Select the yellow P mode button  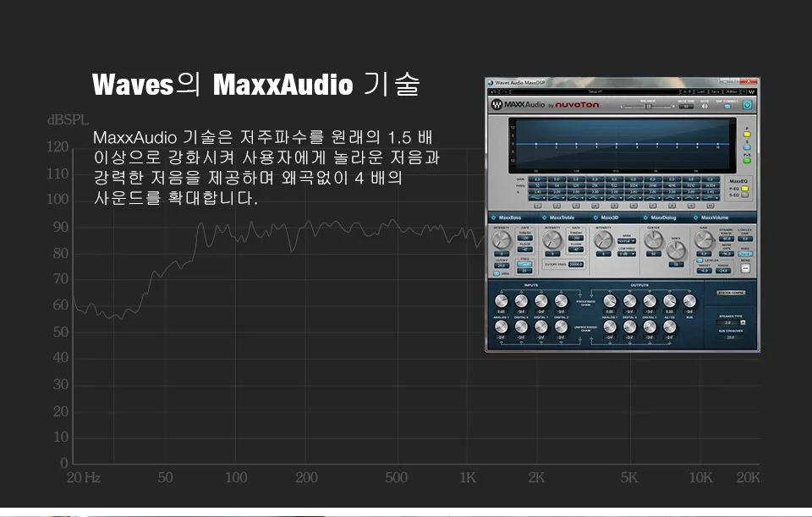[x=747, y=135]
